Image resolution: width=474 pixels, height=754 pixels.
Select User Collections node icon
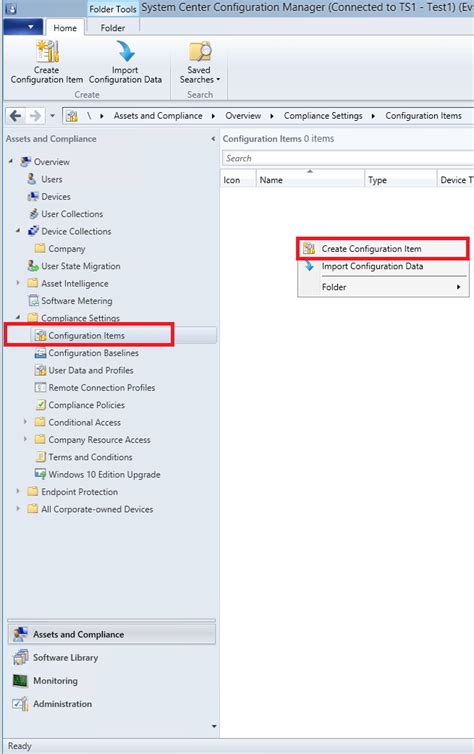pyautogui.click(x=33, y=214)
